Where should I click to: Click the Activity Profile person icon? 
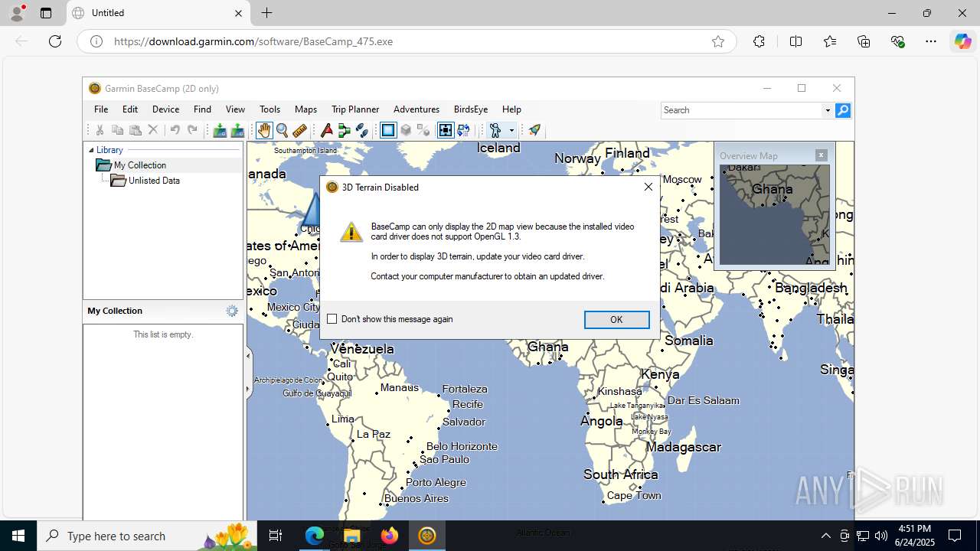pos(495,130)
